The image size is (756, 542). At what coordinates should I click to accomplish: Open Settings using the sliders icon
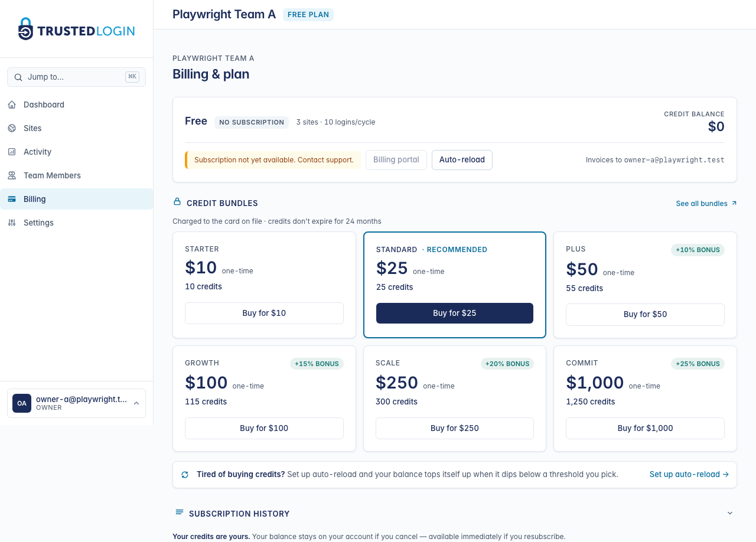[12, 223]
